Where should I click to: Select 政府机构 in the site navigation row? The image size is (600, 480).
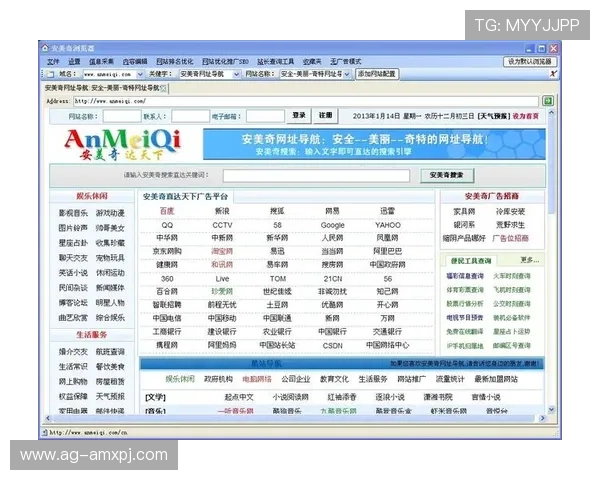[218, 379]
